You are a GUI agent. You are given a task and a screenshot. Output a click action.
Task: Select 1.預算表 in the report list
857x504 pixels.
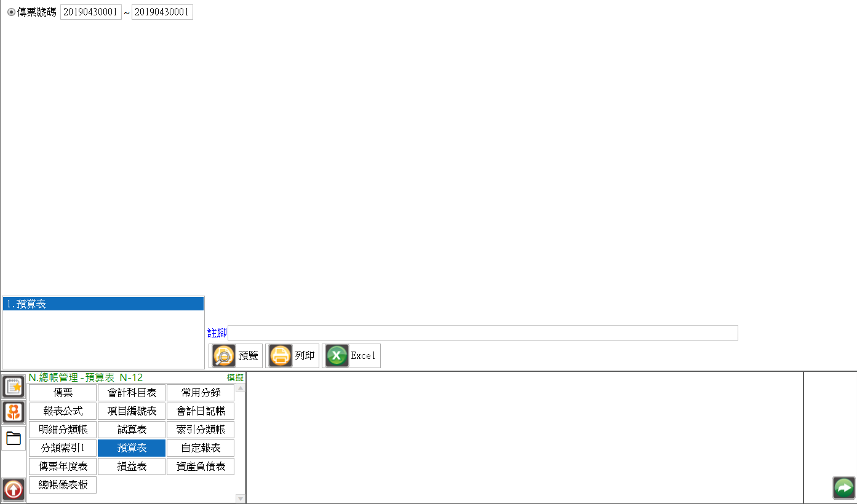click(x=103, y=304)
